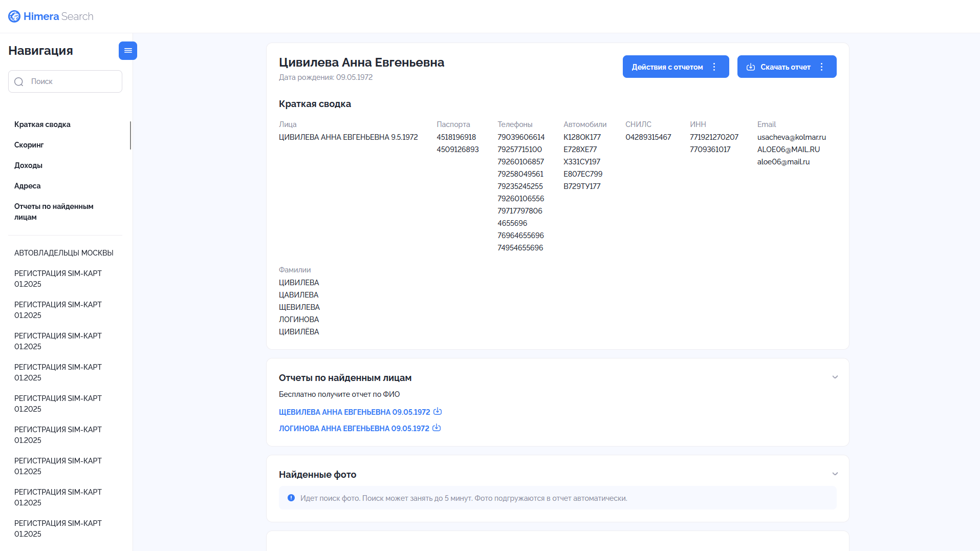Open the three-dot menu on Скачать отчет
The image size is (980, 551).
pyautogui.click(x=822, y=67)
